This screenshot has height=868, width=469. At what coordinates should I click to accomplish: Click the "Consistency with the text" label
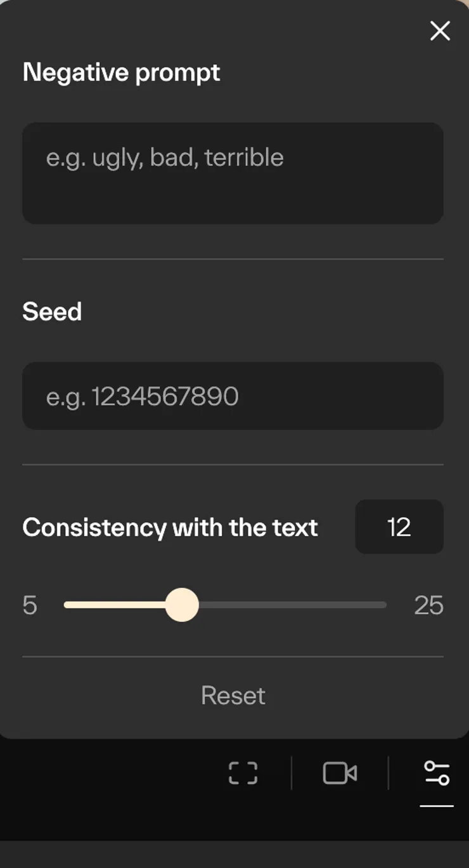(x=170, y=527)
